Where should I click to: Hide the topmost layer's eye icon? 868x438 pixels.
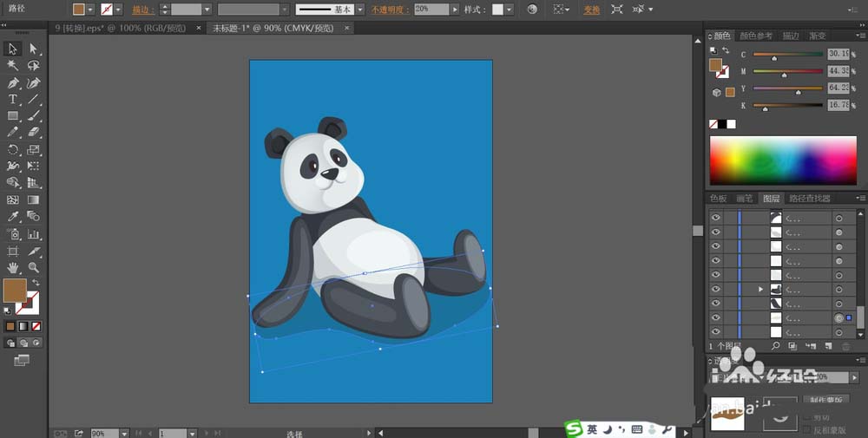point(716,219)
